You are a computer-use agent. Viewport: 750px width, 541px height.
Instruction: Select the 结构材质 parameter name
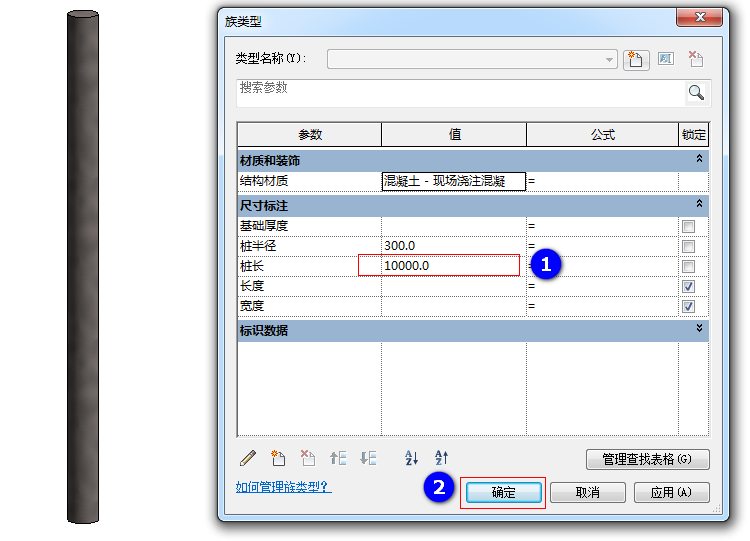click(264, 181)
